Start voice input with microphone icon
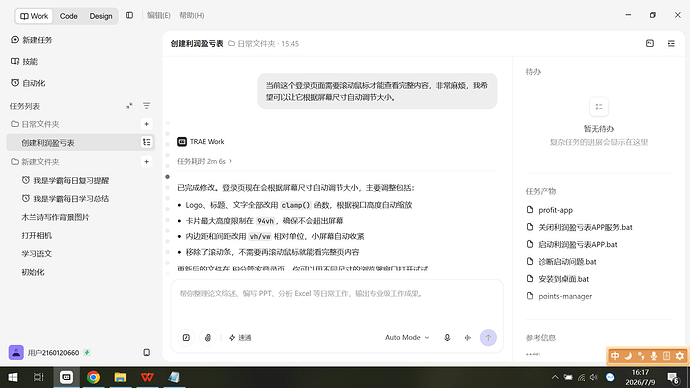The width and height of the screenshot is (690, 388). (x=447, y=337)
